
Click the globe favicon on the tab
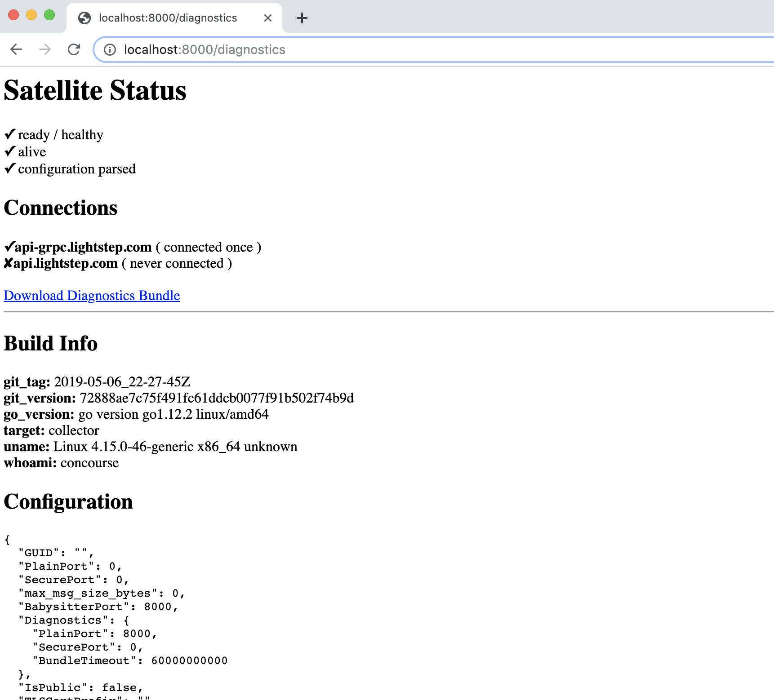coord(84,18)
